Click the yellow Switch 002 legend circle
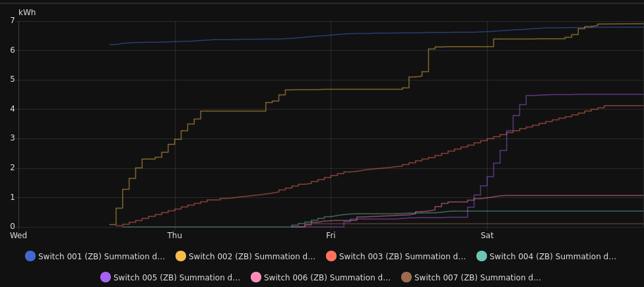644x287 pixels. click(x=181, y=256)
